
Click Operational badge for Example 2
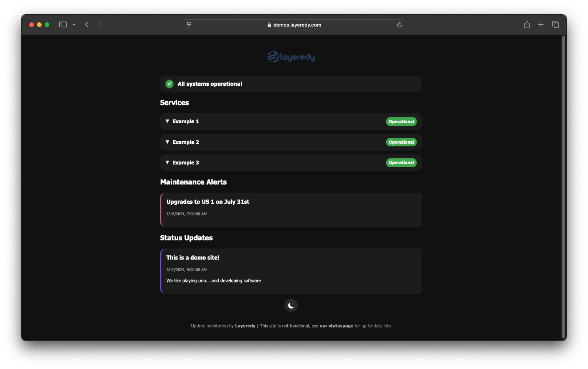tap(401, 142)
